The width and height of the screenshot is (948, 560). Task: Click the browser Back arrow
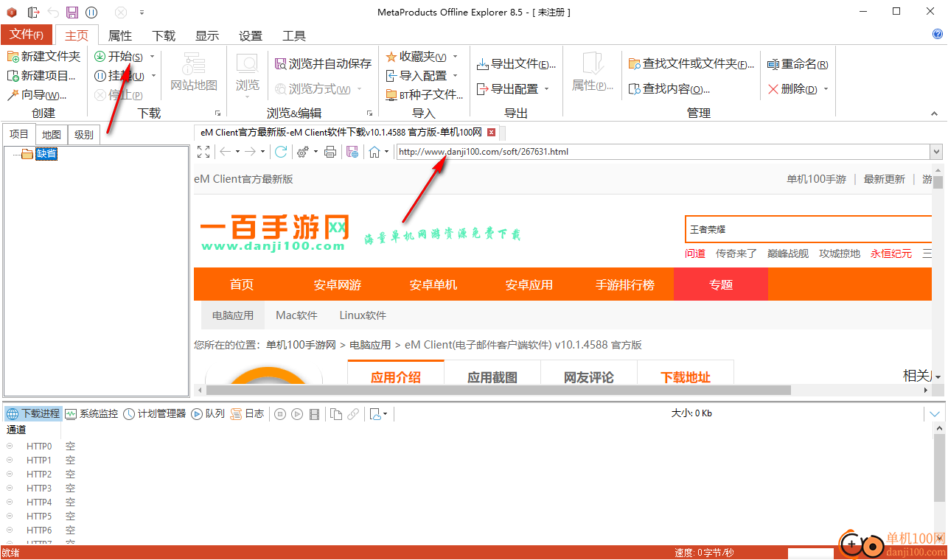pos(226,152)
